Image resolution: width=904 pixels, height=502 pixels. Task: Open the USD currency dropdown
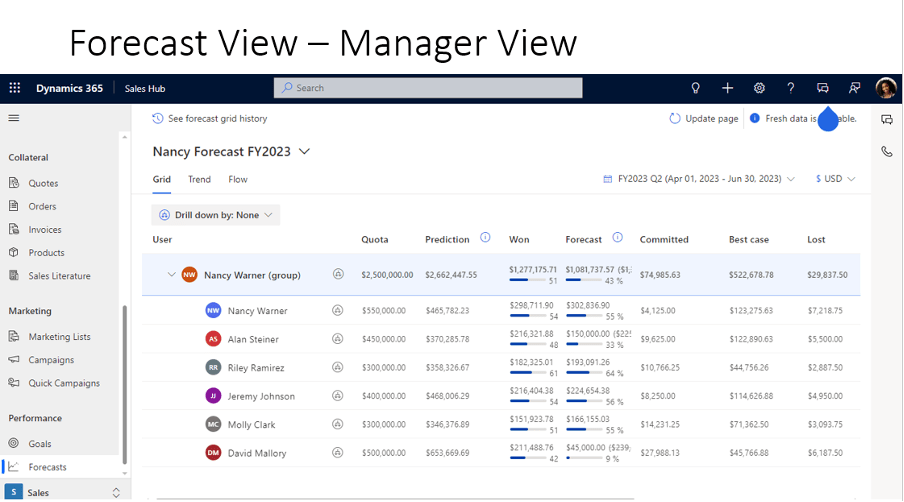click(836, 179)
